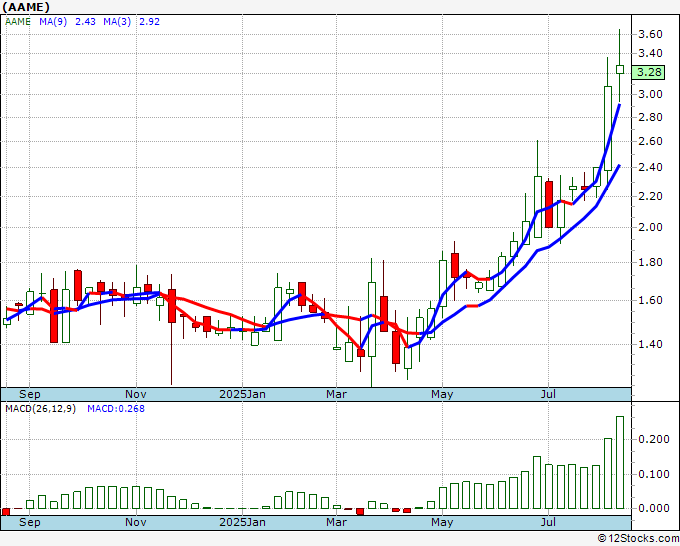Click Jul on the price chart time axis
The height and width of the screenshot is (546, 680).
[x=548, y=394]
